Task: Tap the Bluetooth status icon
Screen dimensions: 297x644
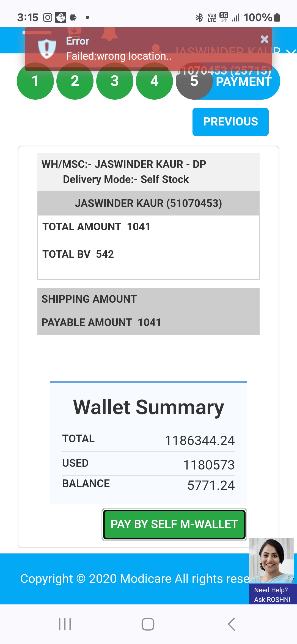Action: [x=199, y=18]
